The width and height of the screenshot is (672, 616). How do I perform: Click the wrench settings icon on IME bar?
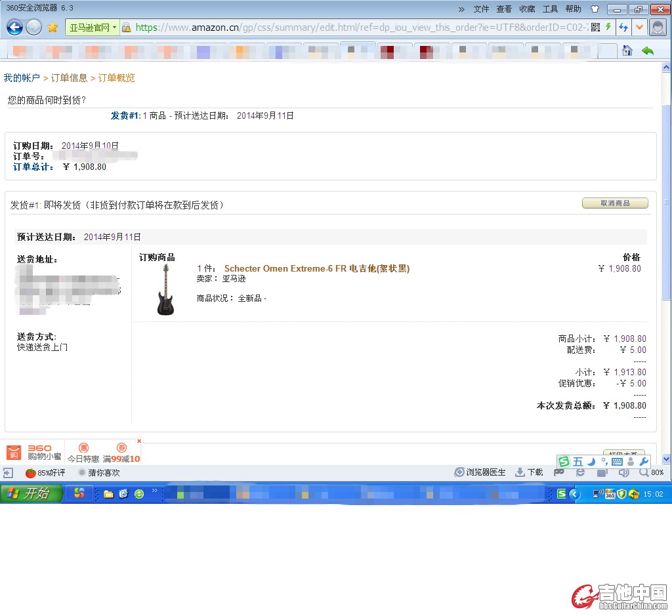pyautogui.click(x=644, y=462)
